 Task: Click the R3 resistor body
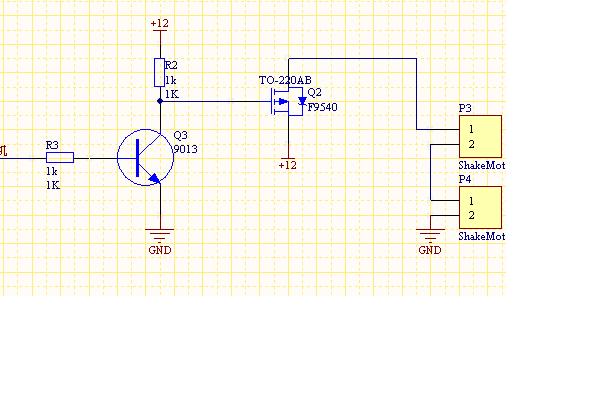click(x=60, y=157)
